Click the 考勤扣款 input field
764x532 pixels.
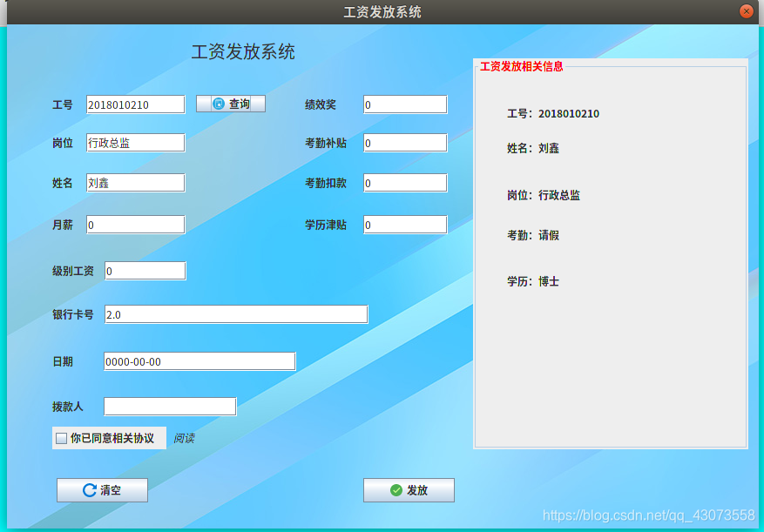[x=405, y=183]
